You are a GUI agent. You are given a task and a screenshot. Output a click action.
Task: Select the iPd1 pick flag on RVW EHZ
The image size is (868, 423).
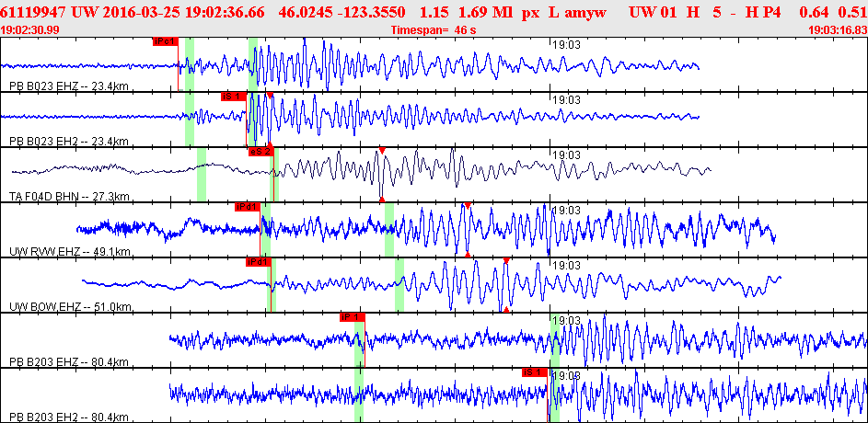(247, 207)
